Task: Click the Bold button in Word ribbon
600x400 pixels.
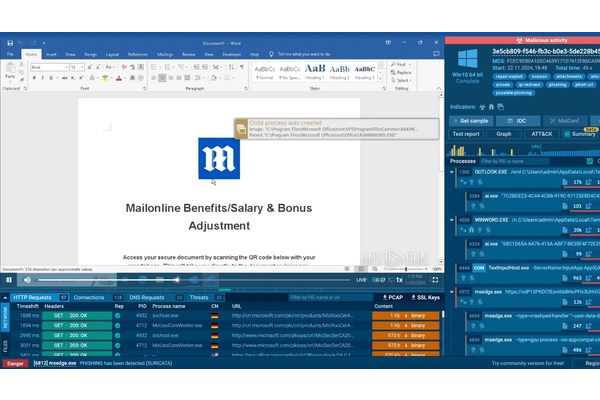Action: (34, 78)
